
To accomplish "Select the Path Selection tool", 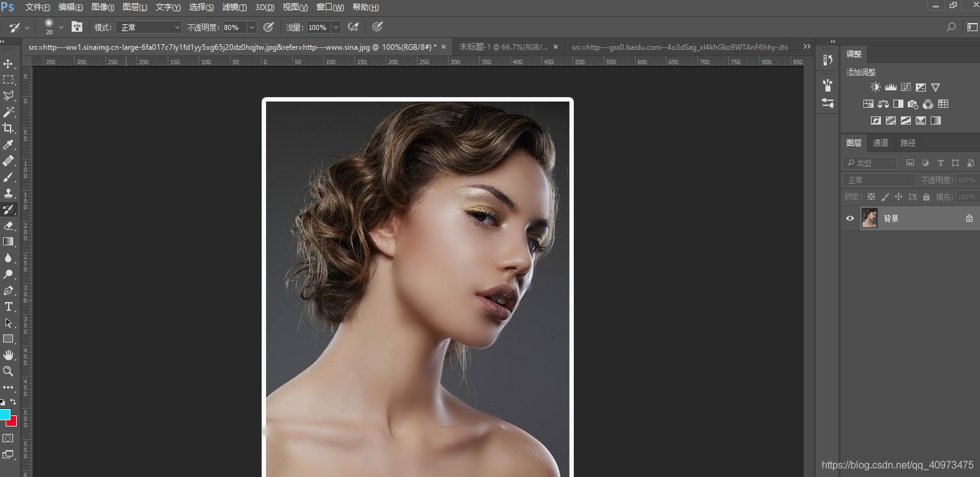I will coord(8,323).
